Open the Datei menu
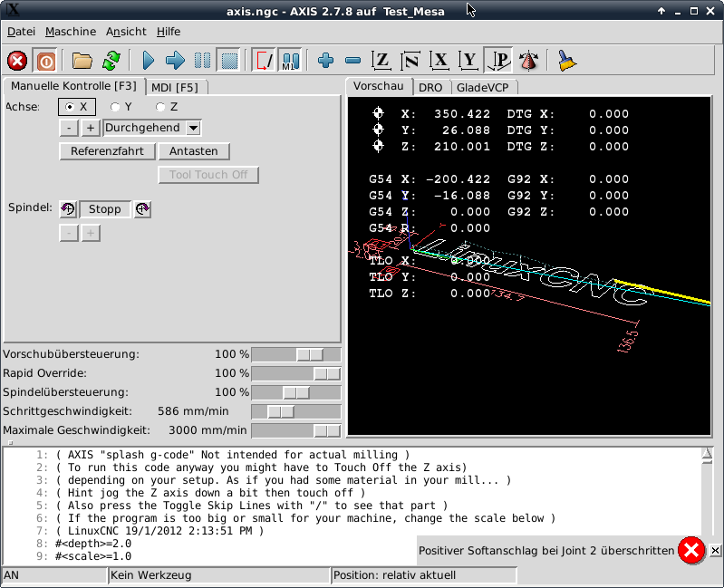The width and height of the screenshot is (724, 588). click(x=21, y=32)
